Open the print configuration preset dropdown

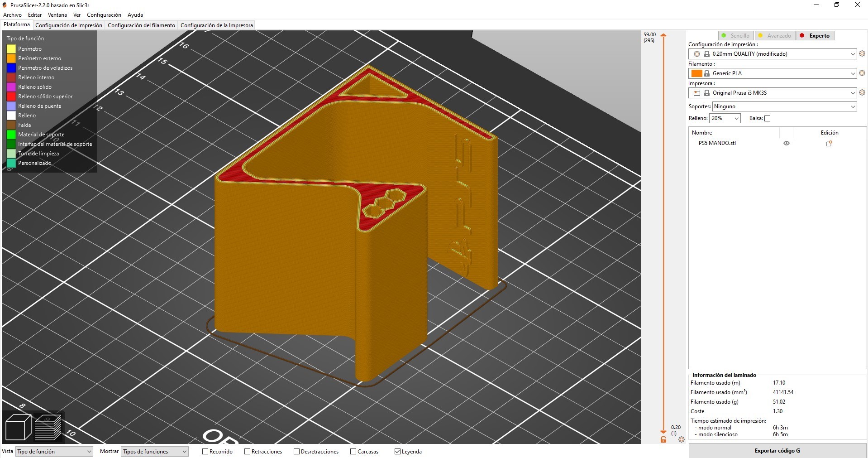pos(773,54)
